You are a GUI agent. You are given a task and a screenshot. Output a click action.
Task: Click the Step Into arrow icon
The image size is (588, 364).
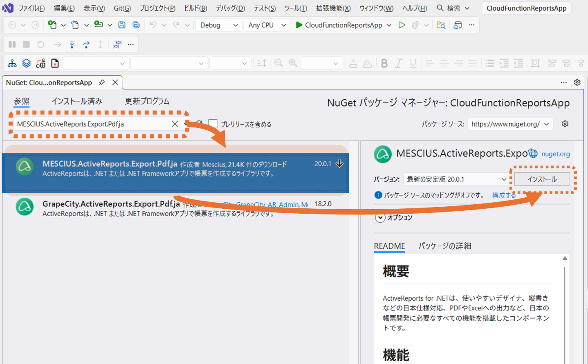click(x=72, y=44)
